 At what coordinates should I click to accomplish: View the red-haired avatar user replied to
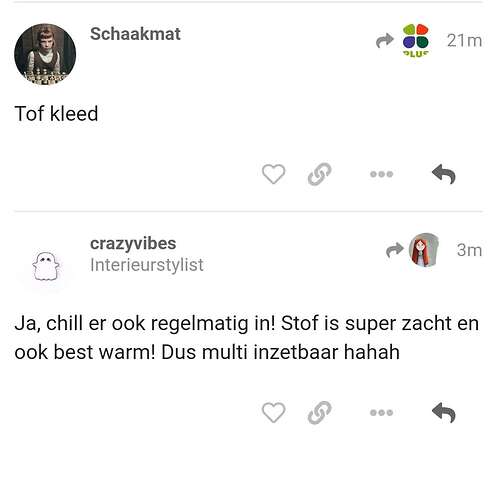point(424,250)
